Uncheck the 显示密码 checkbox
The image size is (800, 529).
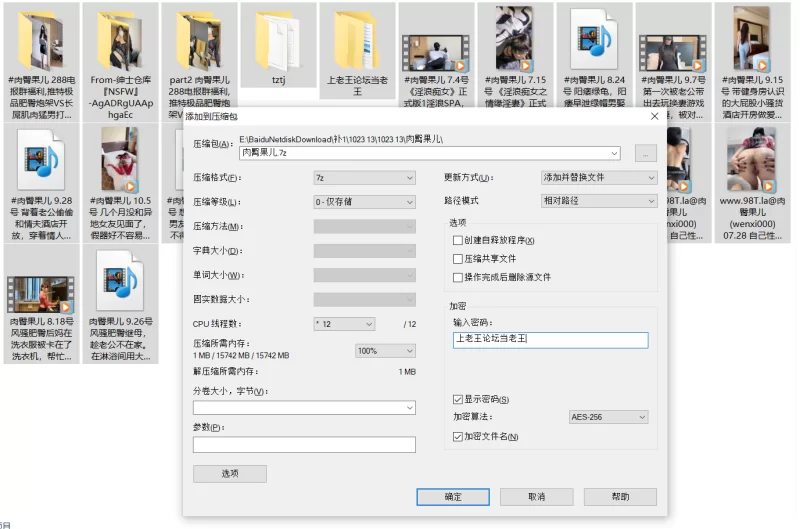(x=458, y=399)
